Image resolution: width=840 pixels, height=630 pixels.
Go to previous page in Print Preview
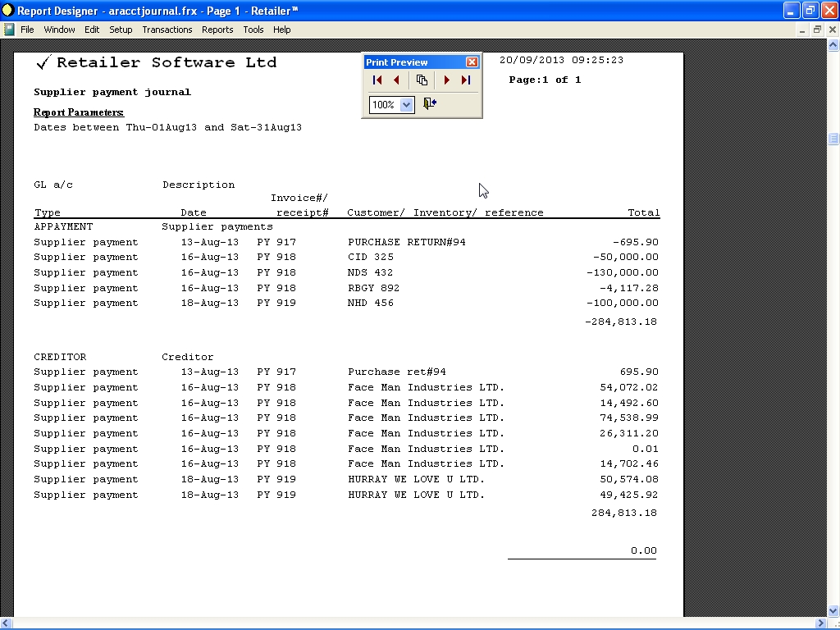[397, 80]
